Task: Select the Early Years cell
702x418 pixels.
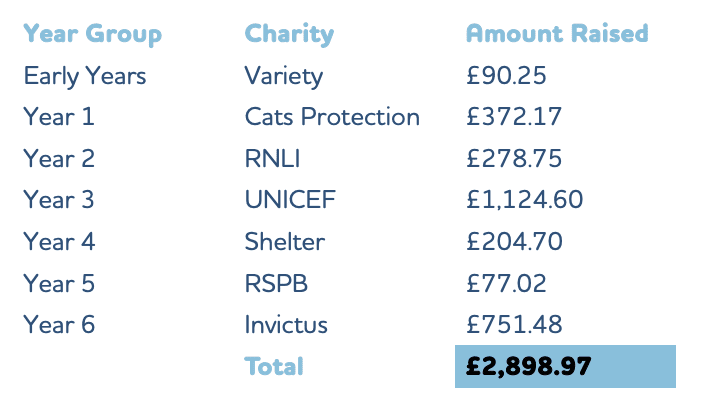Action: pos(85,76)
